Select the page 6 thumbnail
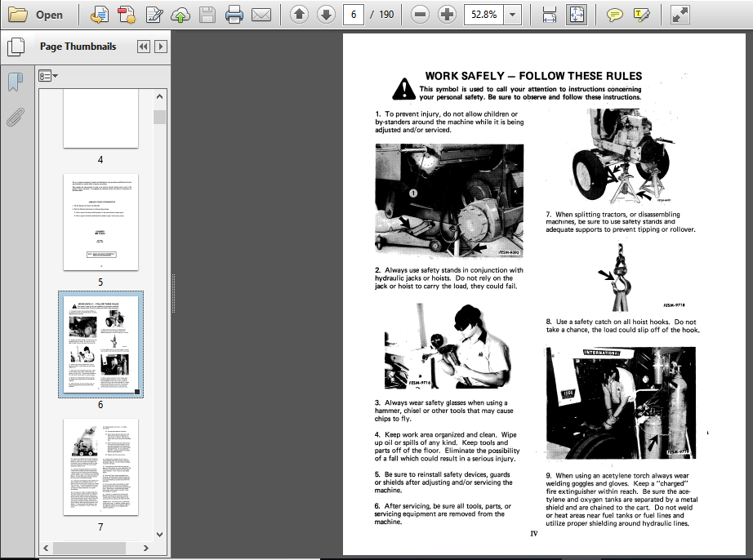The image size is (753, 560). coord(100,344)
